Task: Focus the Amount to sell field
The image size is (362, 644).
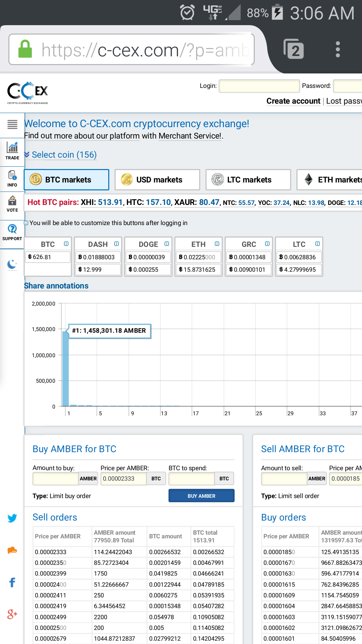Action: (284, 479)
